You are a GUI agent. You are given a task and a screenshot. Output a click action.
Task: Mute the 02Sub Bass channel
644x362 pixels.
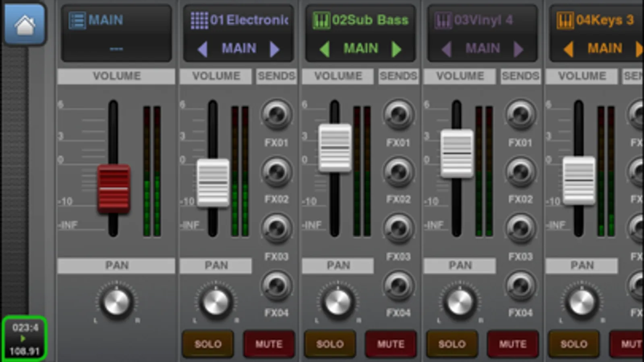coord(391,344)
